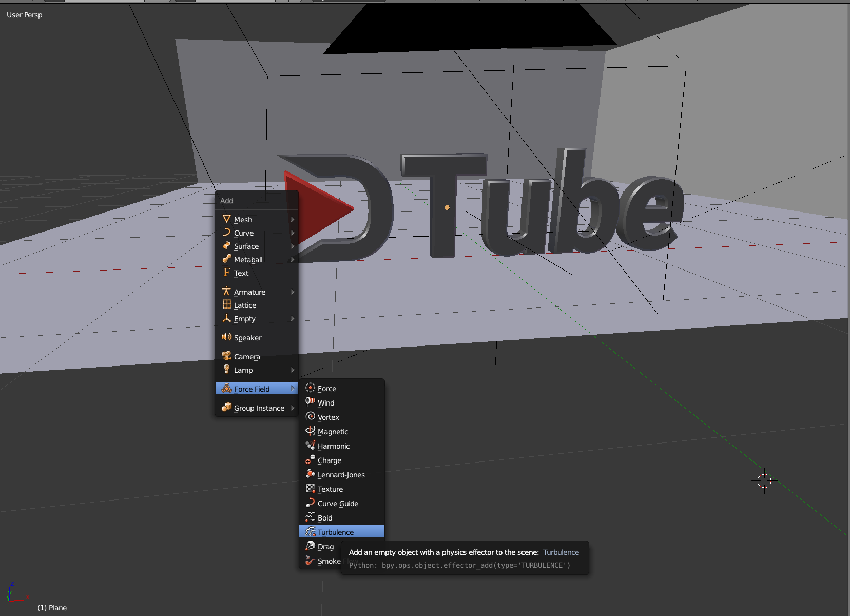Click the 3D cursor crosshair
This screenshot has width=850, height=616.
pyautogui.click(x=764, y=481)
